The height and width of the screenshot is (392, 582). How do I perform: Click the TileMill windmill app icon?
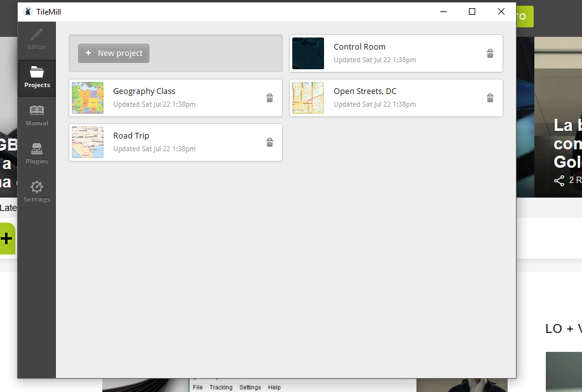click(27, 11)
